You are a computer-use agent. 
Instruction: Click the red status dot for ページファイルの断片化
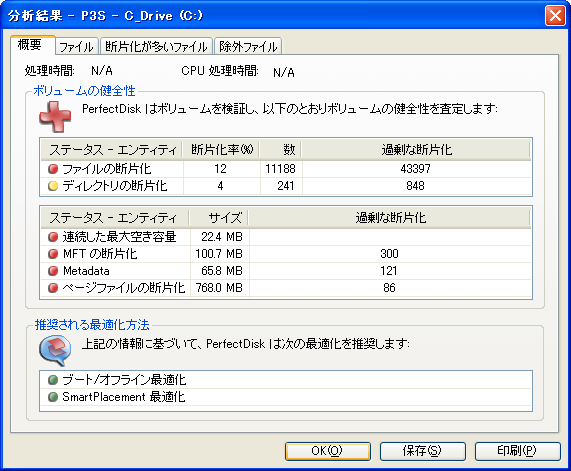point(53,288)
